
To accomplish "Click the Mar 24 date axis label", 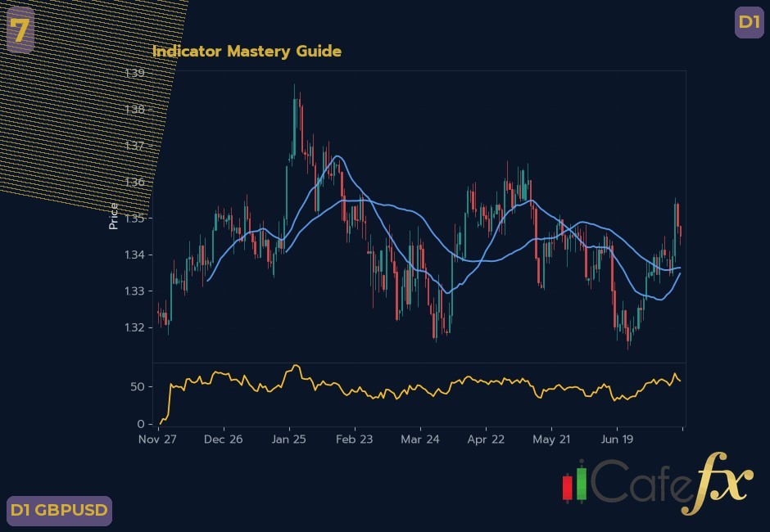I will pyautogui.click(x=420, y=440).
